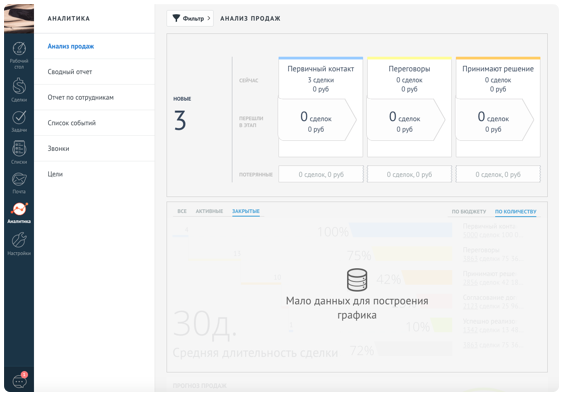The height and width of the screenshot is (396, 563).
Task: Open Звонки report
Action: 58,148
